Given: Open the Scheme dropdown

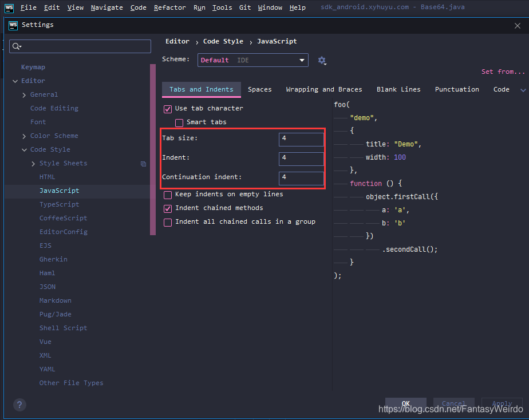Looking at the screenshot, I should coord(252,60).
